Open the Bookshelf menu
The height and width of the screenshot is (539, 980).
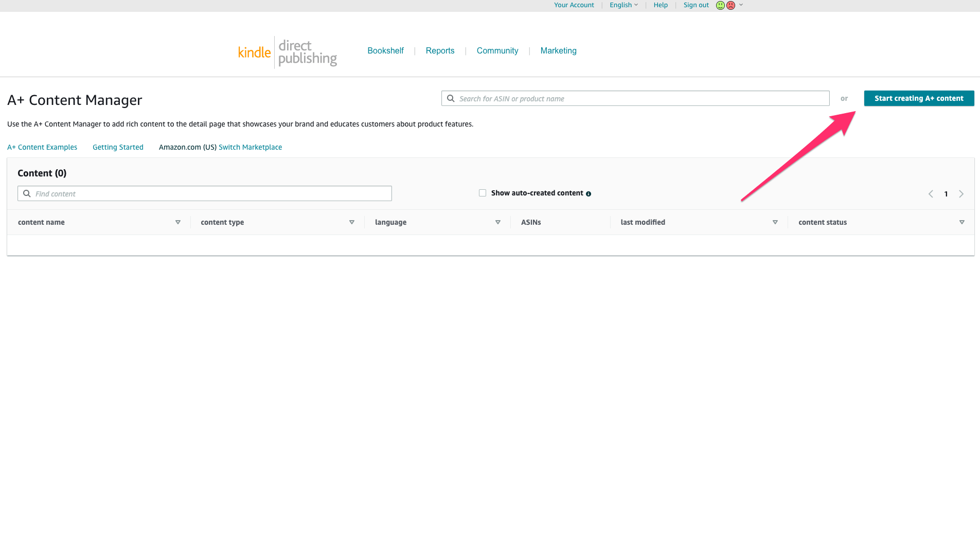click(x=385, y=50)
